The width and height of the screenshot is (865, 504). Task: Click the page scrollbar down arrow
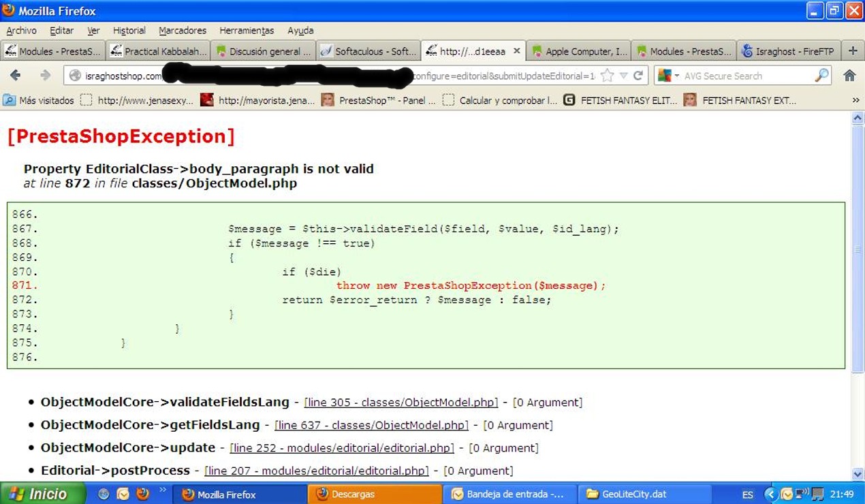pyautogui.click(x=858, y=474)
